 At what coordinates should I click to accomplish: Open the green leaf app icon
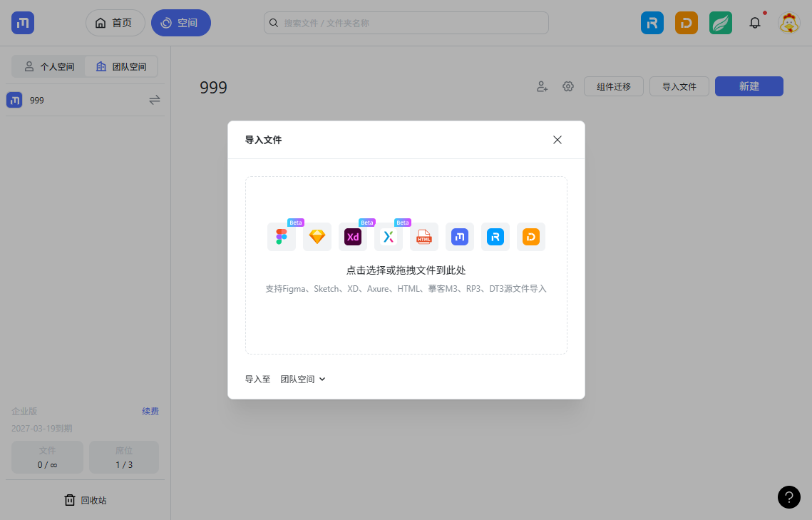tap(721, 23)
